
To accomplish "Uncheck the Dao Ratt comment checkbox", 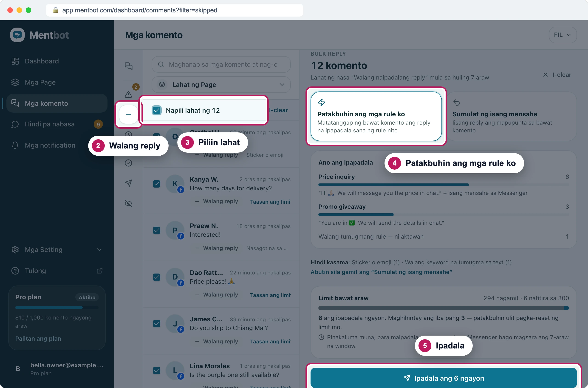I will pyautogui.click(x=156, y=277).
